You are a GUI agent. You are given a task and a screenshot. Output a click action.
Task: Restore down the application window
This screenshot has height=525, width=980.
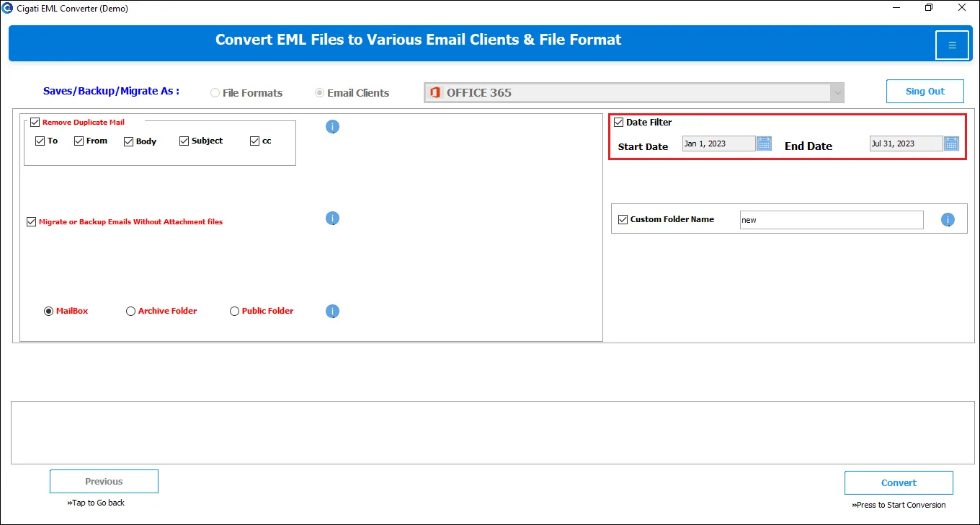929,8
